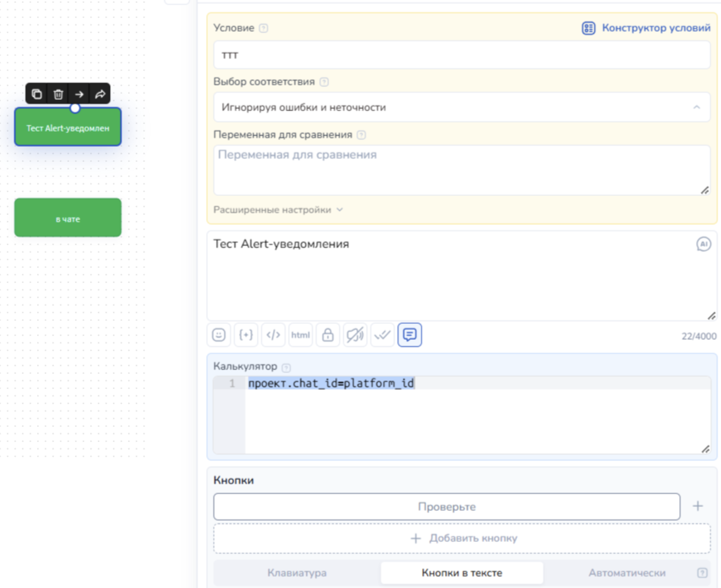Click the code brackets icon
Screen dimensions: 721x588
[273, 335]
